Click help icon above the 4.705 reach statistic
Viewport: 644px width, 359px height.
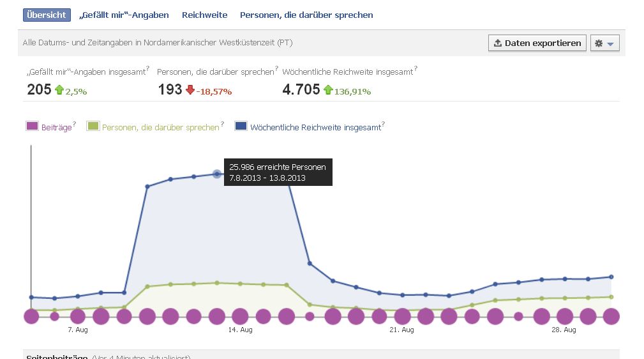pos(416,68)
